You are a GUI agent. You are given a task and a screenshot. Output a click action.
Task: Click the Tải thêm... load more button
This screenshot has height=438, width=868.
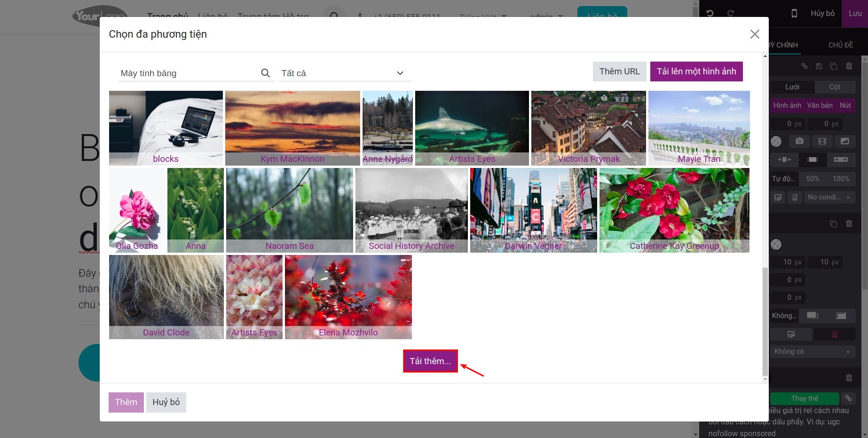430,361
